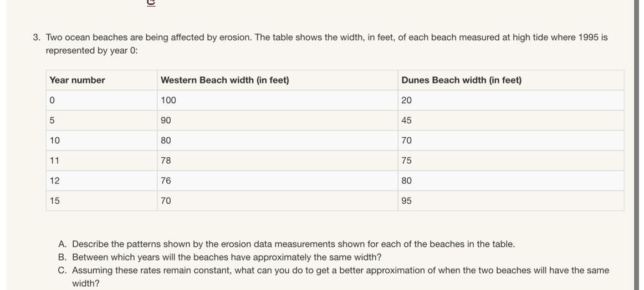This screenshot has width=644, height=290.
Task: Click the Western Beach cell with value 100
Action: pyautogui.click(x=168, y=101)
